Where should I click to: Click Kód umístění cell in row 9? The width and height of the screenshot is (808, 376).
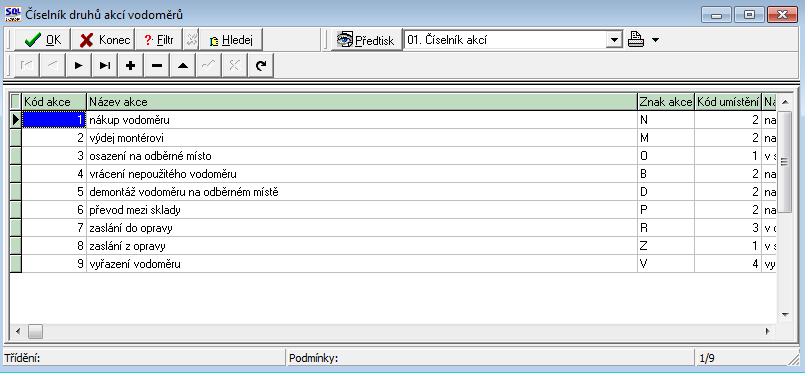pyautogui.click(x=728, y=264)
